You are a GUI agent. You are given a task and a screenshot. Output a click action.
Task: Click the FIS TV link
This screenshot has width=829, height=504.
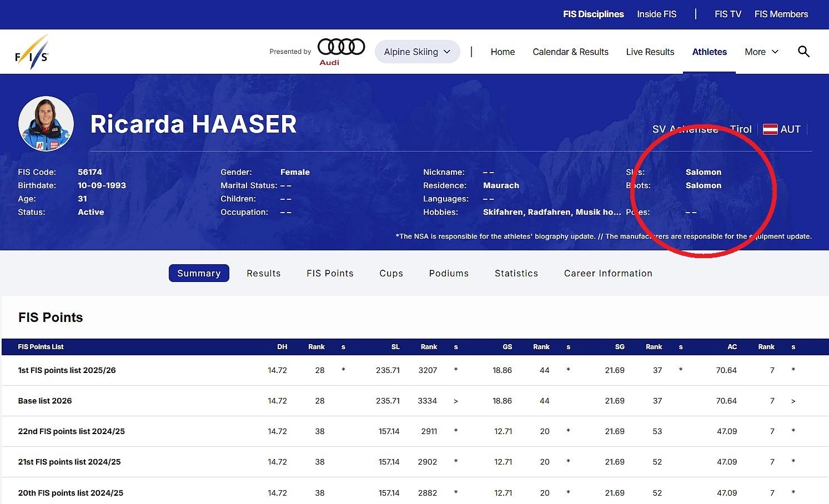pos(727,14)
